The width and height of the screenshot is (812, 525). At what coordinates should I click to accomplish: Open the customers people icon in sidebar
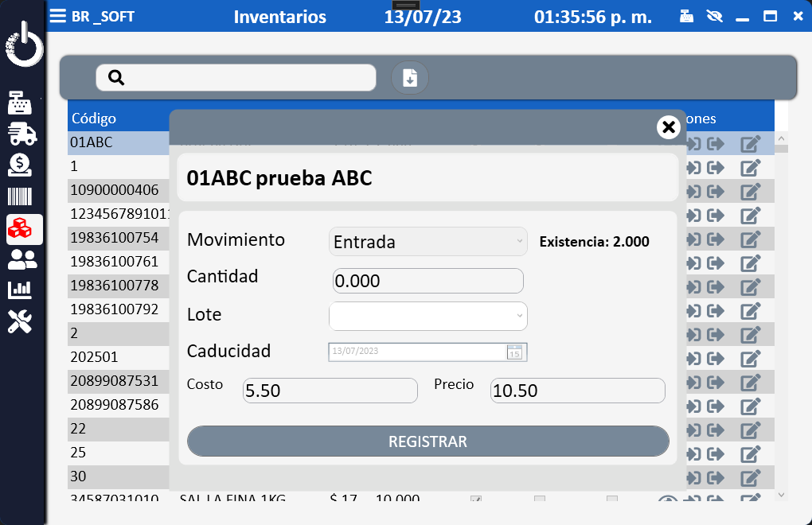coord(22,259)
